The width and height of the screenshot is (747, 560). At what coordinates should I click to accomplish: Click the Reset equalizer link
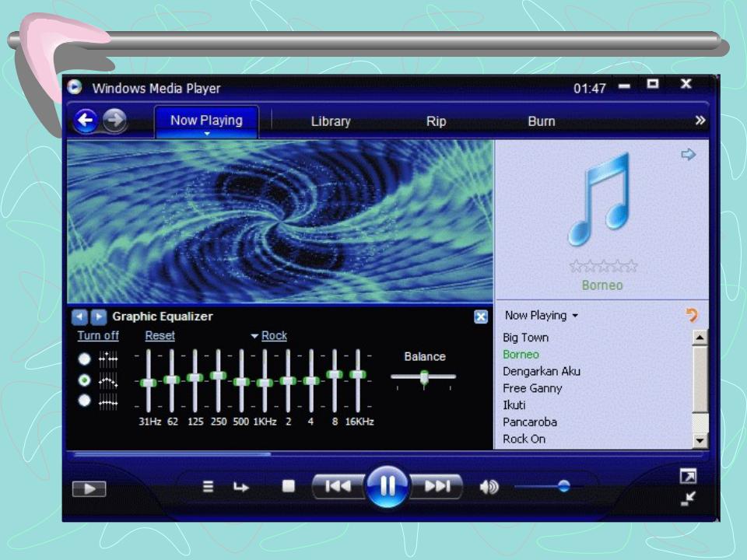coord(160,336)
